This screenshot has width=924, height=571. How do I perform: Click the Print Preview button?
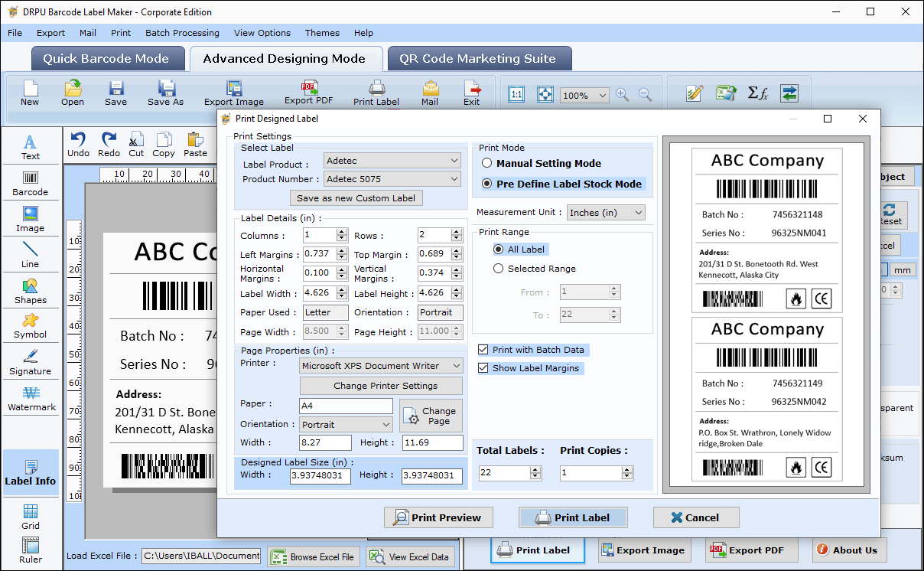[x=438, y=517]
